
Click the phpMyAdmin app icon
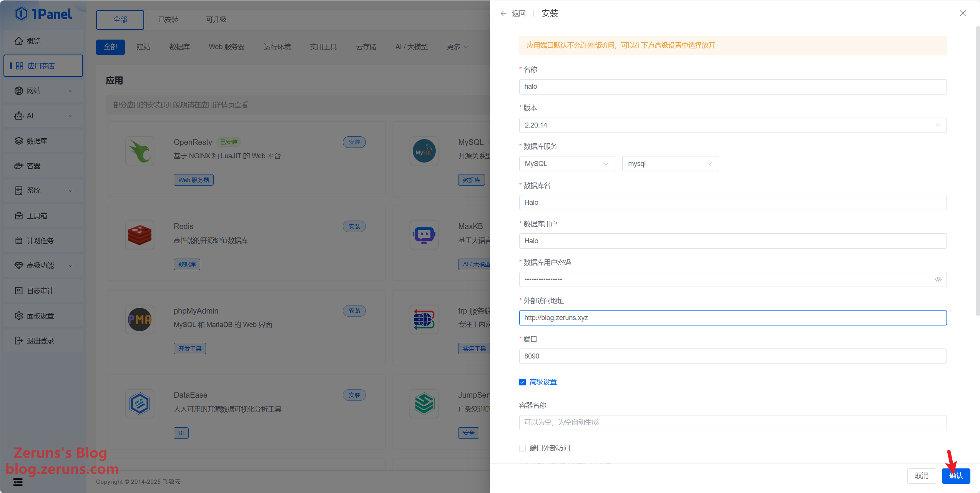point(140,319)
